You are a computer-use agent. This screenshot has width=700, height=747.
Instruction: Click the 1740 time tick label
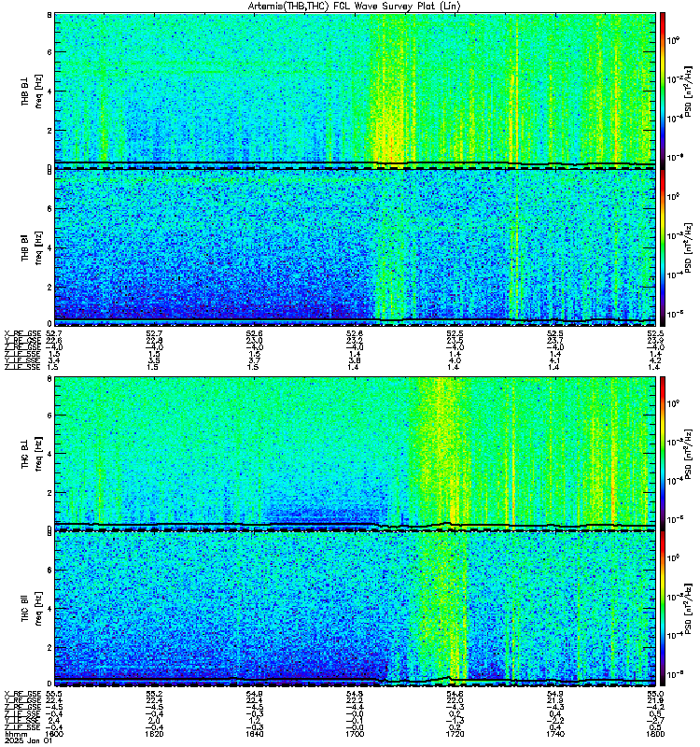pyautogui.click(x=554, y=734)
